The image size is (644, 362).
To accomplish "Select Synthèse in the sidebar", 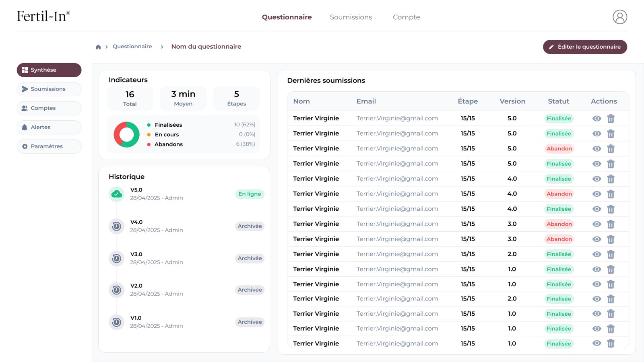I will 49,70.
